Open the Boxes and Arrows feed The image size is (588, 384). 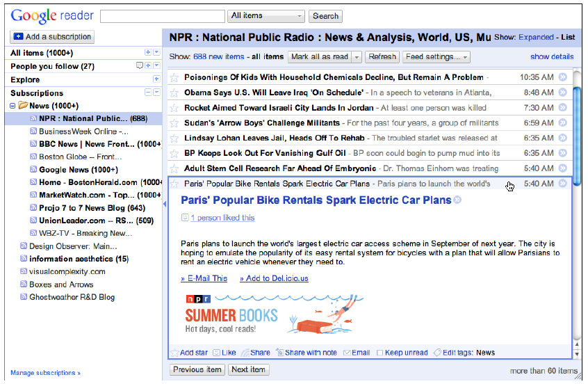[x=56, y=285]
